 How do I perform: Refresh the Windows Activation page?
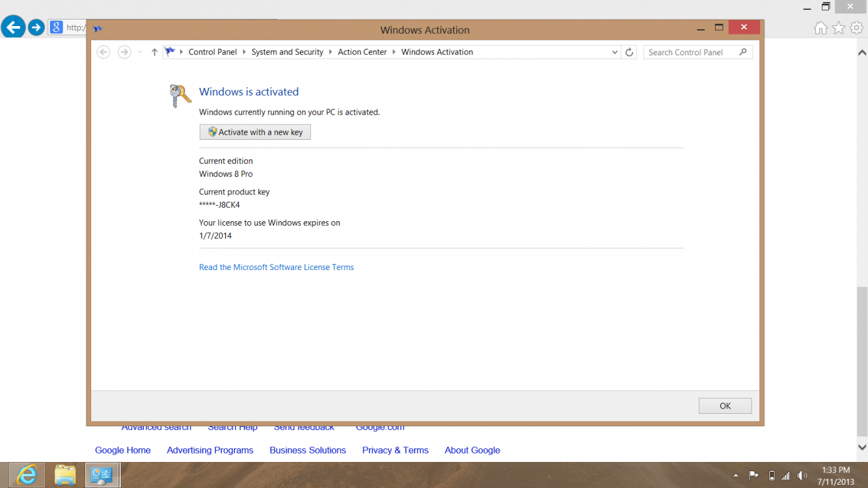[629, 51]
